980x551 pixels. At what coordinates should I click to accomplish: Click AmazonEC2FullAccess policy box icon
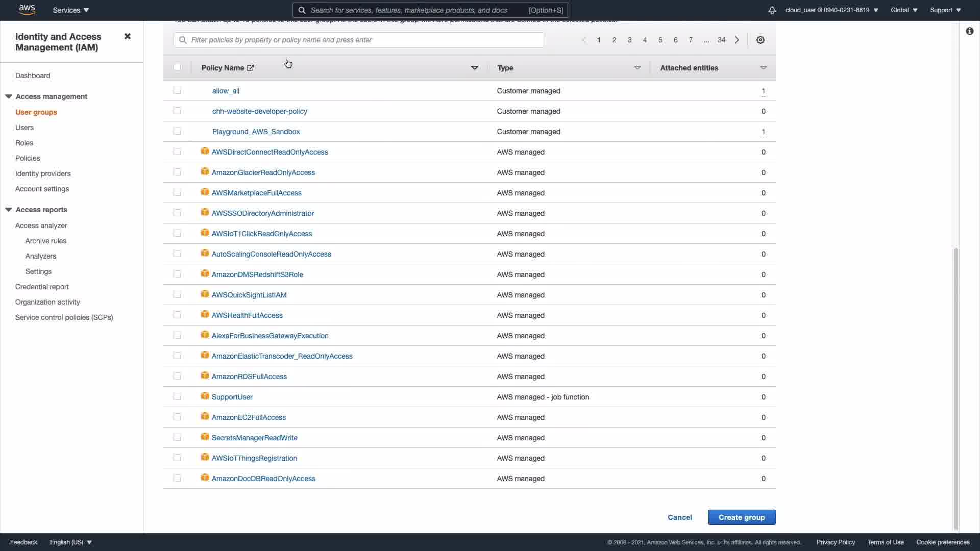pos(205,417)
